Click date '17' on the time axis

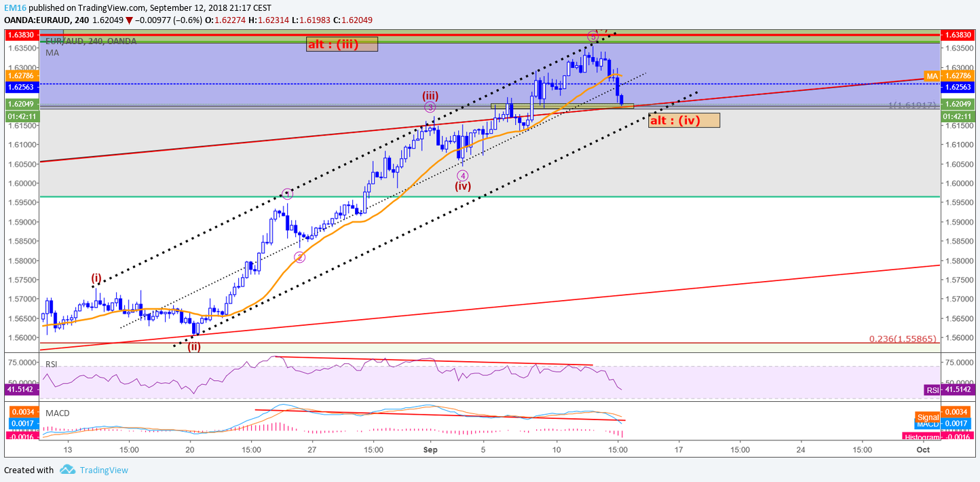[679, 449]
